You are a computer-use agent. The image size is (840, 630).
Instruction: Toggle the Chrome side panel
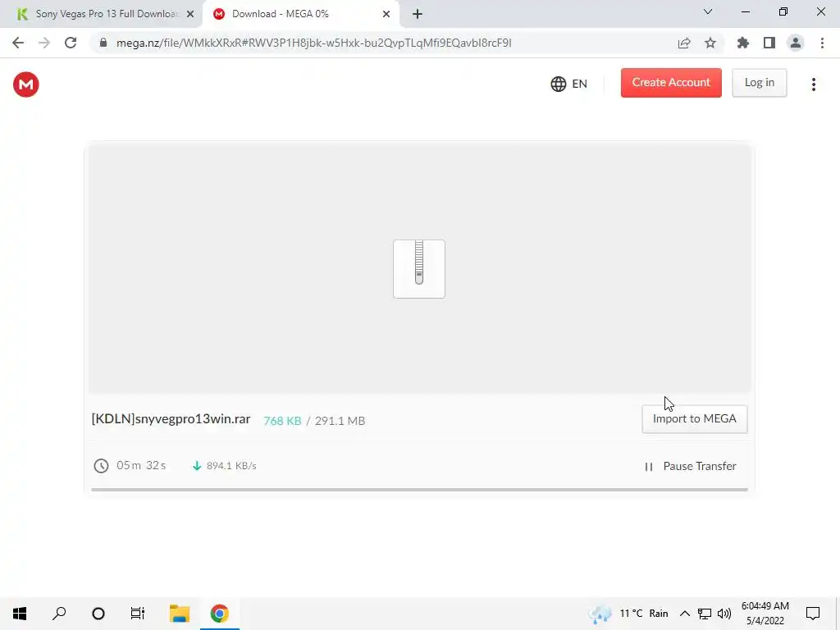769,43
